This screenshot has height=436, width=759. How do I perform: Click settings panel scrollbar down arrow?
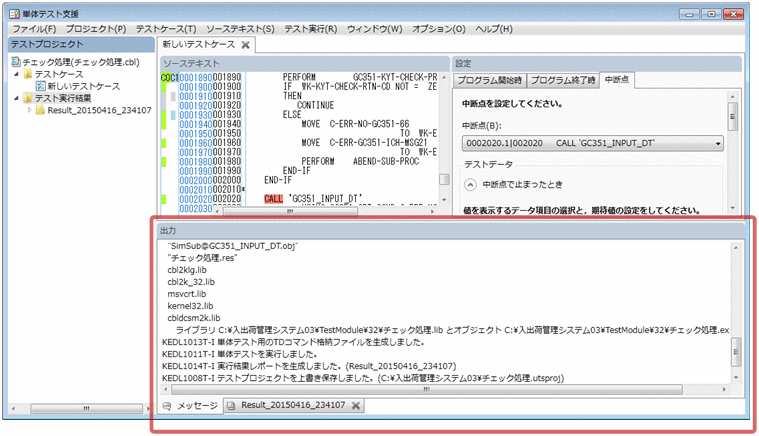[732, 208]
